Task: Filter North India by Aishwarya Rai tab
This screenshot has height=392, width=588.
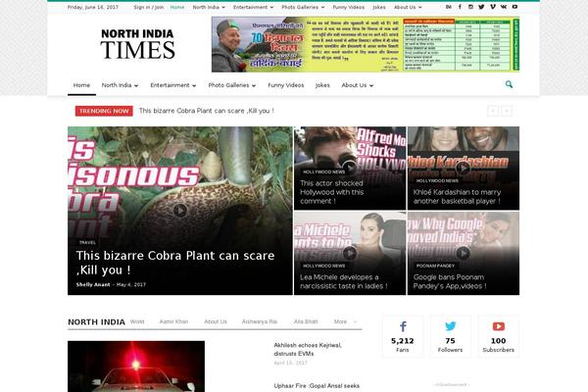Action: (260, 321)
